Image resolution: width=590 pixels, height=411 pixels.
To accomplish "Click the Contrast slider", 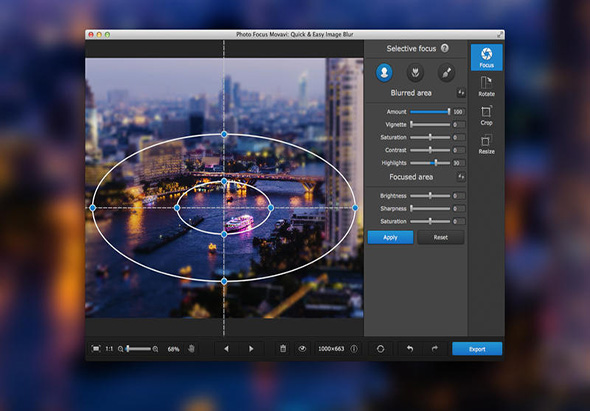I will 430,150.
